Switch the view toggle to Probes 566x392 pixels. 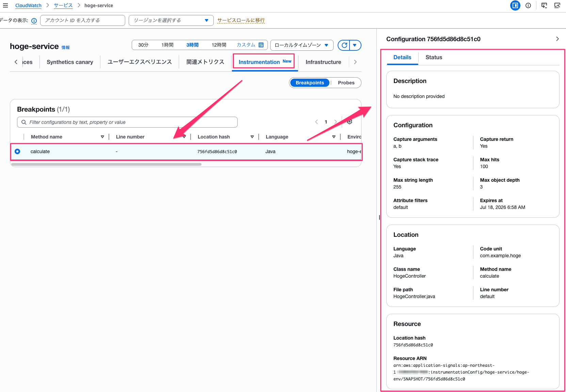coord(346,83)
